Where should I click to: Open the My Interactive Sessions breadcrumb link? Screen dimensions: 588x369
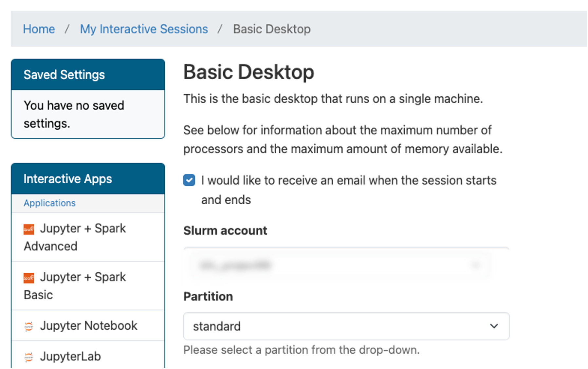click(x=144, y=29)
